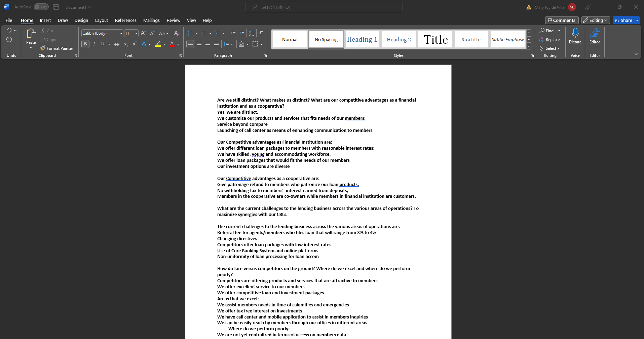Toggle Align Left paragraph button
The height and width of the screenshot is (339, 644).
coord(190,44)
